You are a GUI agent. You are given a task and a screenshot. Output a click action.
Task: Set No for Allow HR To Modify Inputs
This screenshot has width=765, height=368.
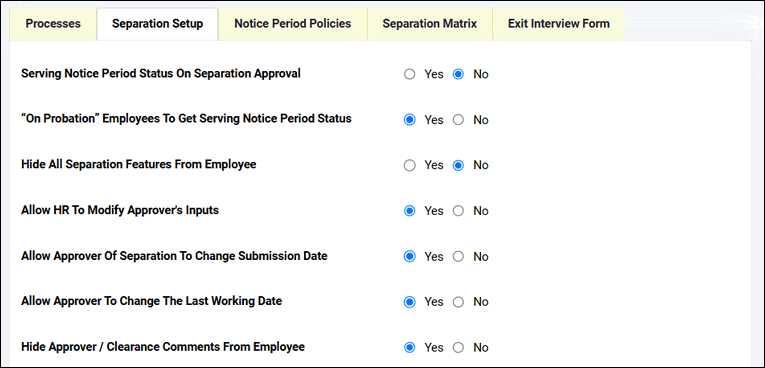tap(458, 211)
